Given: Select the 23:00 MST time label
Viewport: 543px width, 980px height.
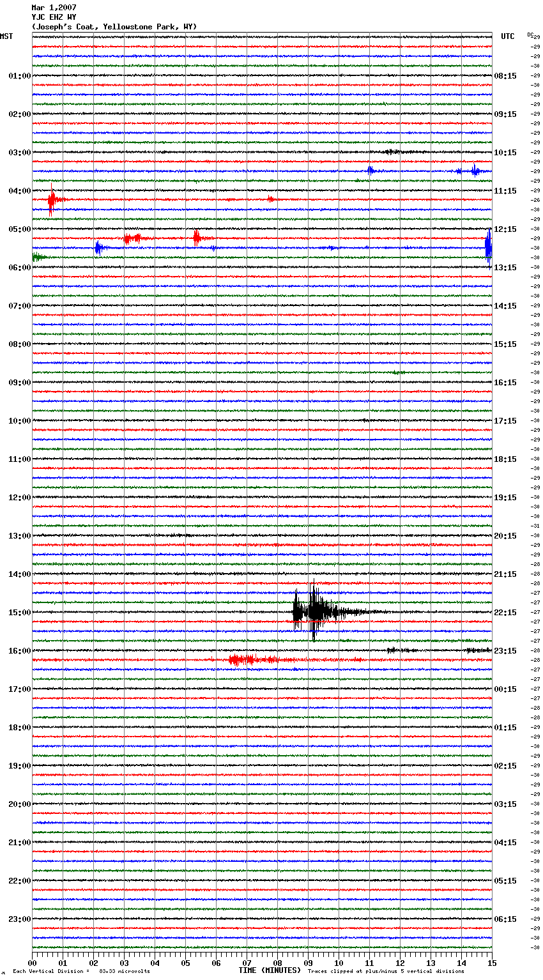Looking at the screenshot, I should (19, 919).
